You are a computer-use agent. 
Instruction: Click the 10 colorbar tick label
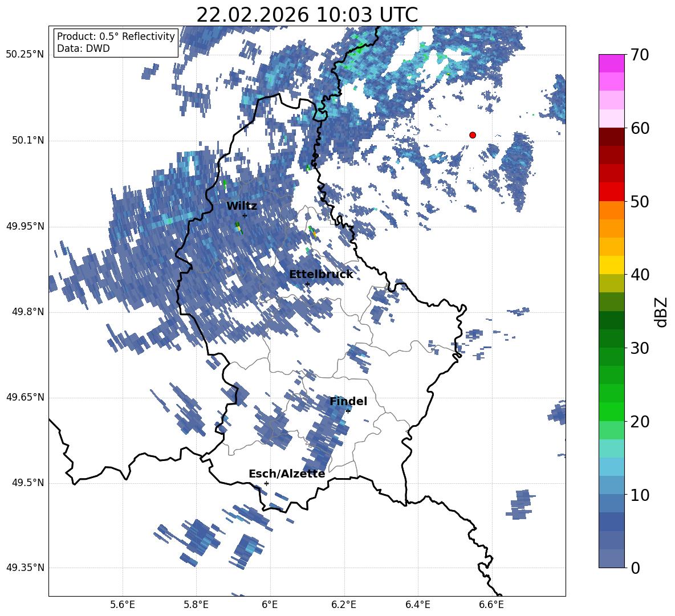pyautogui.click(x=640, y=495)
